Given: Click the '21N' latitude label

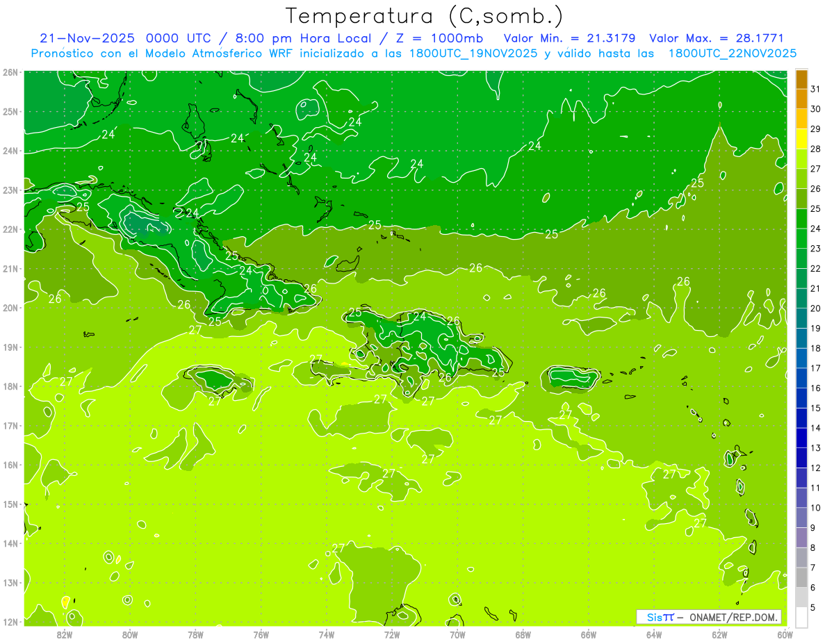Looking at the screenshot, I should coord(10,269).
